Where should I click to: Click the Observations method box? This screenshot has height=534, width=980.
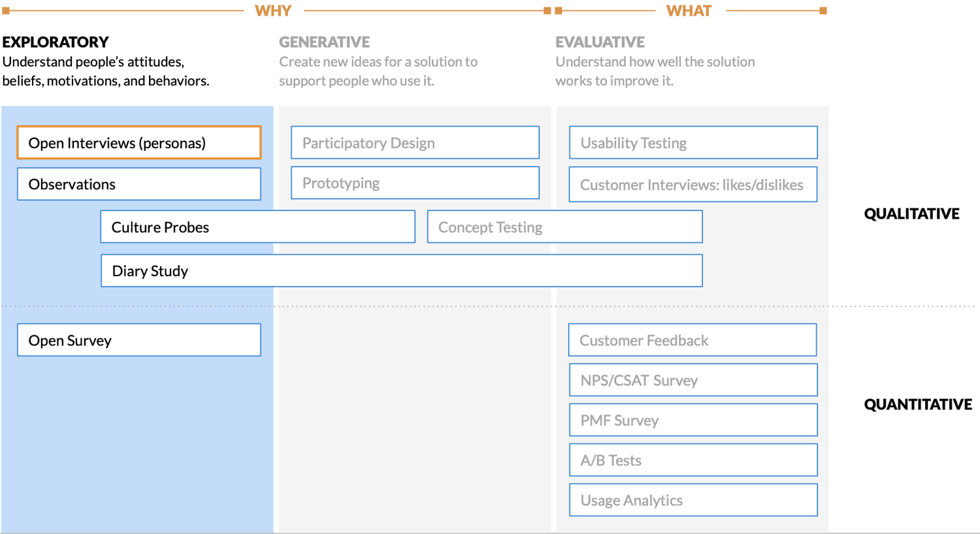139,184
